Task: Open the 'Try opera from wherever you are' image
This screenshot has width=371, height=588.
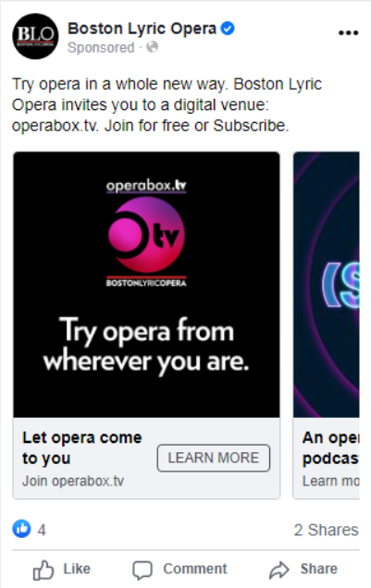Action: point(146,285)
